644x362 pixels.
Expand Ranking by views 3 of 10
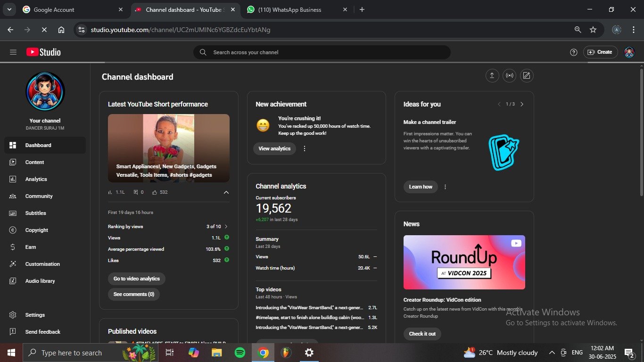[226, 227]
